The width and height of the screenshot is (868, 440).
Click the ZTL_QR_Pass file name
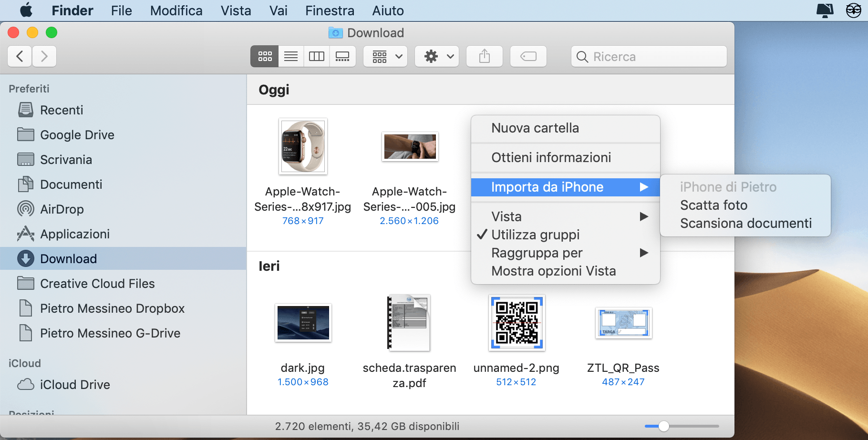tap(623, 368)
